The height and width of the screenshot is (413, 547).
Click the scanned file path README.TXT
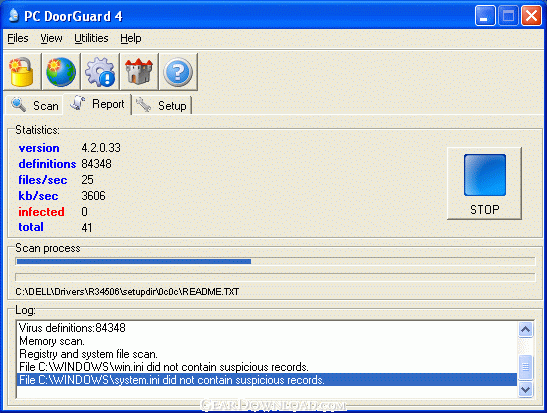click(x=127, y=292)
